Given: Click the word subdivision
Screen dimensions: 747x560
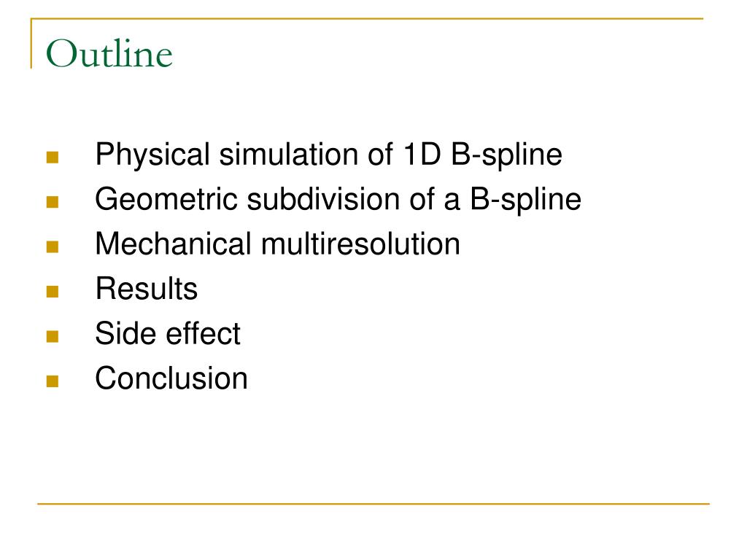Looking at the screenshot, I should coord(323,199).
